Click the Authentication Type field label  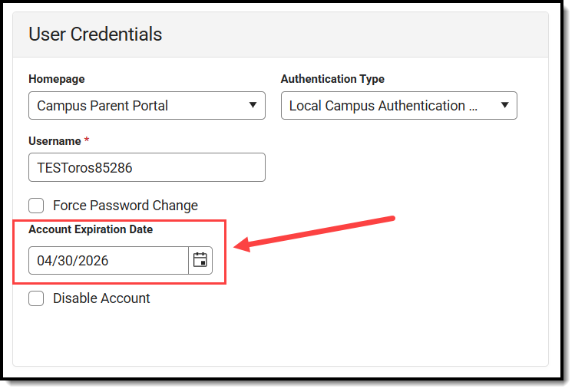[x=332, y=79]
